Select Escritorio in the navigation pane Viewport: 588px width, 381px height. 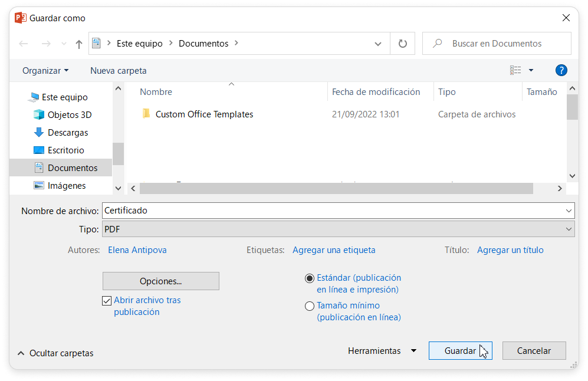(65, 150)
